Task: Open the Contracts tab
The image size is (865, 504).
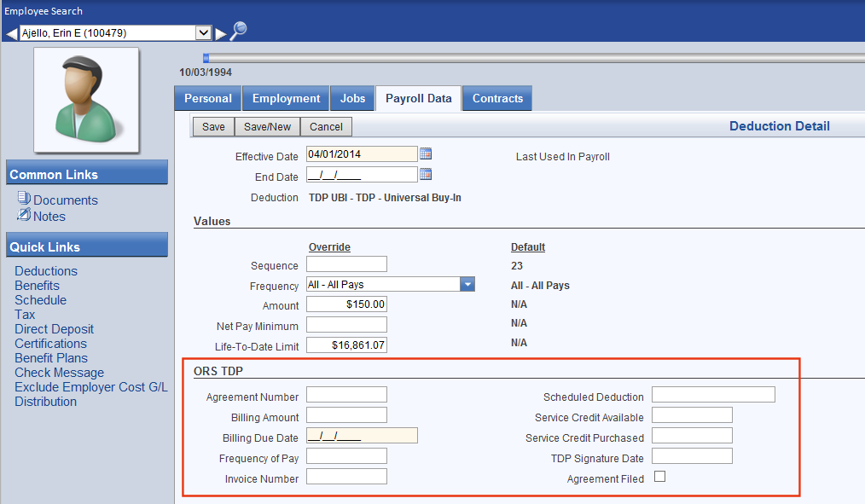Action: point(497,98)
